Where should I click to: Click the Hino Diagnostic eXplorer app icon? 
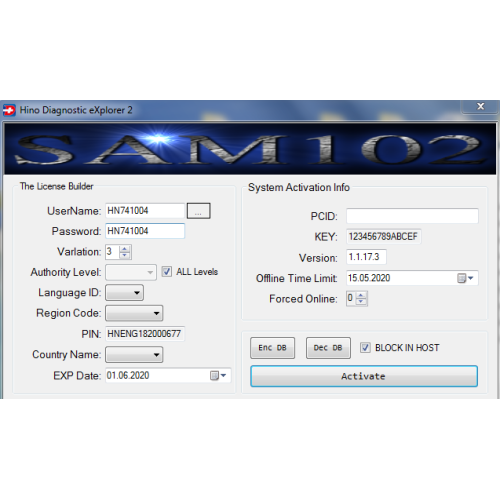click(9, 110)
